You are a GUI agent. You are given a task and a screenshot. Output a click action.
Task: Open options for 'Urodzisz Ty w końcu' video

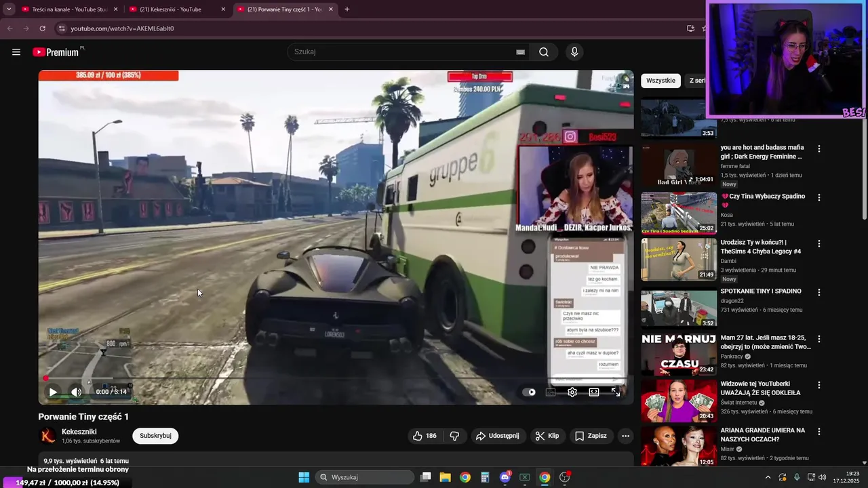tap(818, 243)
